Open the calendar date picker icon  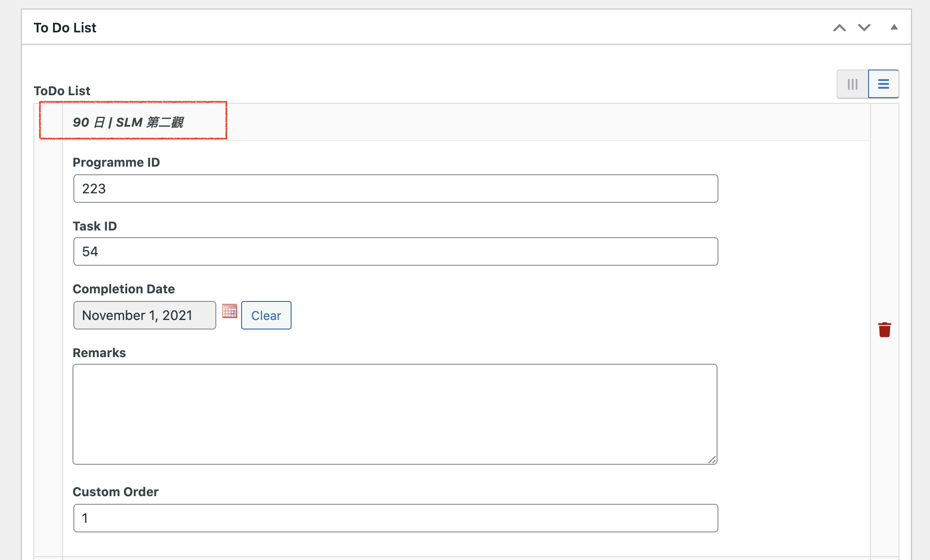click(230, 311)
